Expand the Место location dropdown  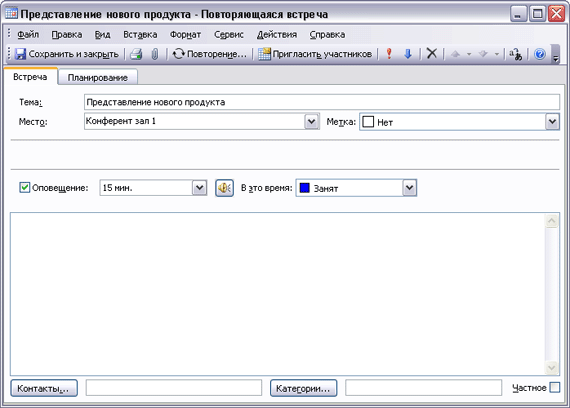312,121
